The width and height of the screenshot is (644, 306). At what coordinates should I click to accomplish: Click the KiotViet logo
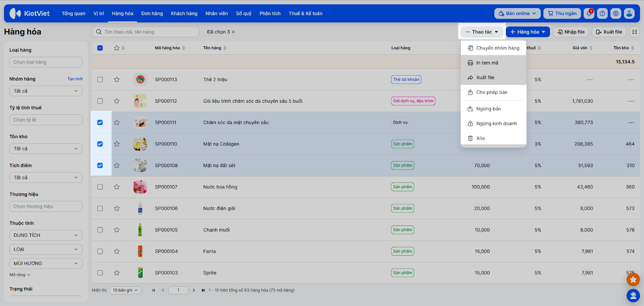pyautogui.click(x=29, y=13)
